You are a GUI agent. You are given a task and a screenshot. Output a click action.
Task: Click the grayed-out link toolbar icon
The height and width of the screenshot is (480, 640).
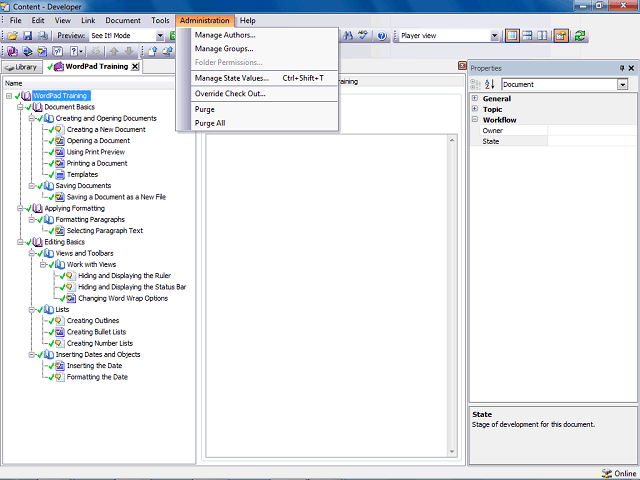(x=96, y=51)
